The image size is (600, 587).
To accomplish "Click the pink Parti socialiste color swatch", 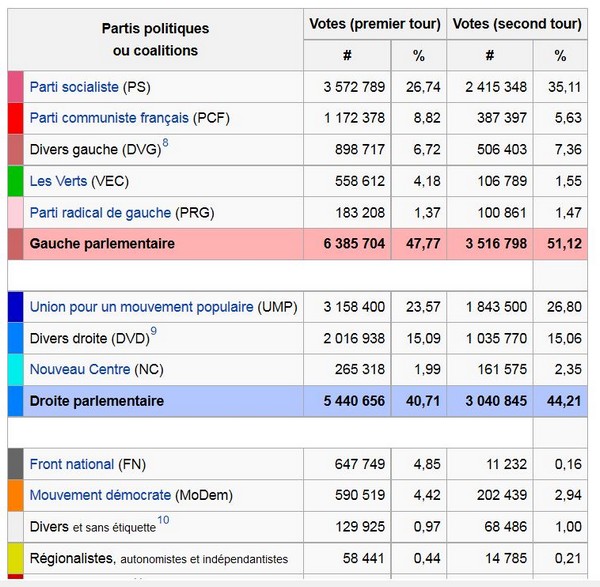I will click(x=15, y=88).
